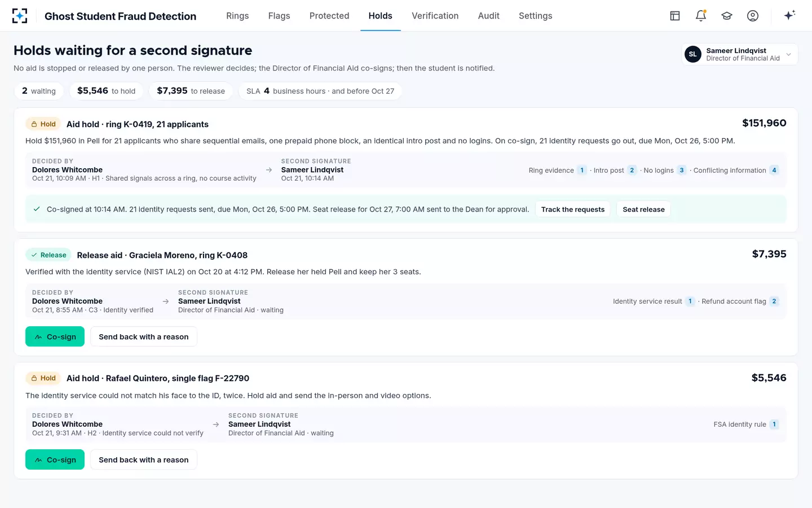Click the Hold badge on Rafael Quintero
The width and height of the screenshot is (812, 508).
43,378
